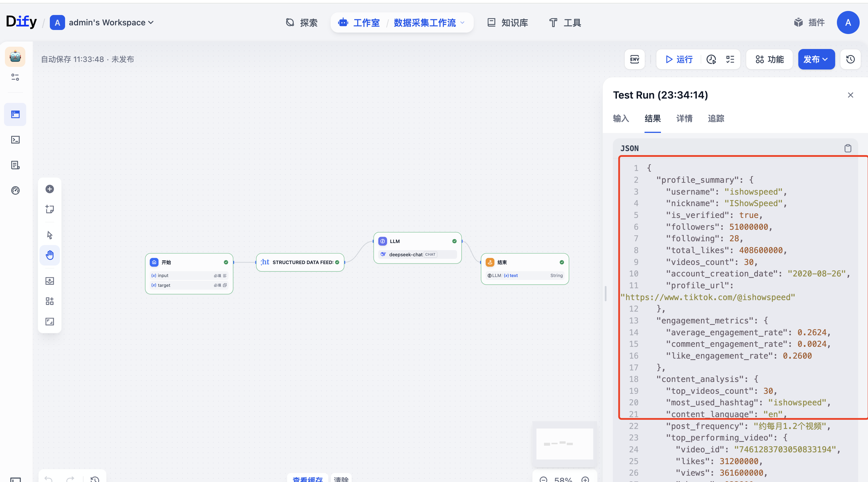Open the logs and monitoring sidebar icon
The height and width of the screenshot is (482, 868).
pyautogui.click(x=15, y=165)
